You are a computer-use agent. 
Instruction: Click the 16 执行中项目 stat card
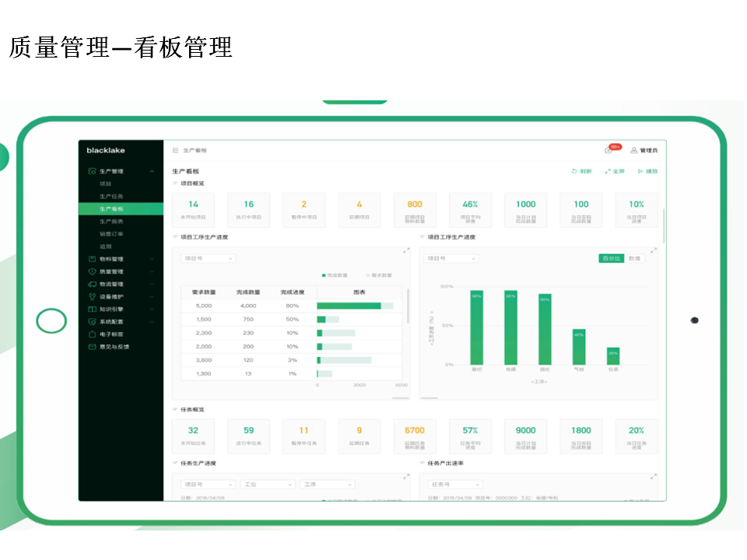tap(249, 210)
